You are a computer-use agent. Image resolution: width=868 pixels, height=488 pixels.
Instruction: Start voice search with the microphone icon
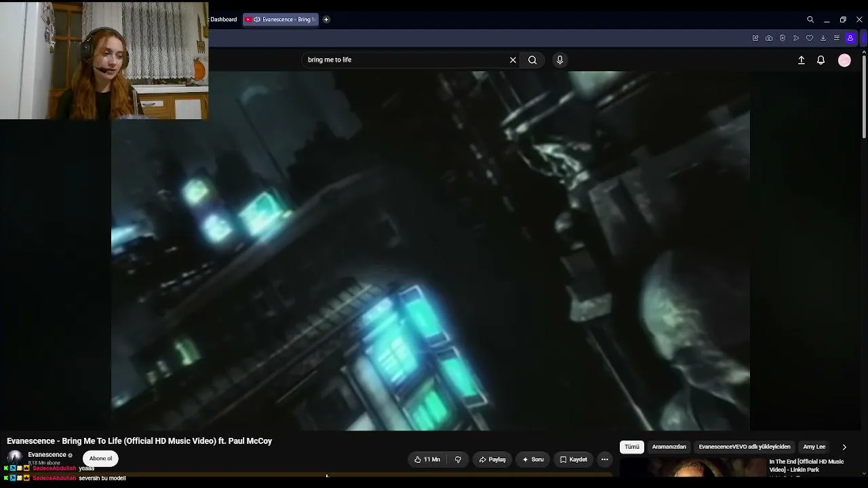[x=559, y=60]
